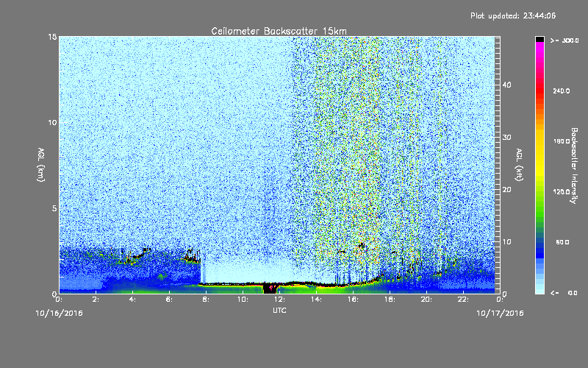Click the 15 tick on the km axis

(52, 37)
